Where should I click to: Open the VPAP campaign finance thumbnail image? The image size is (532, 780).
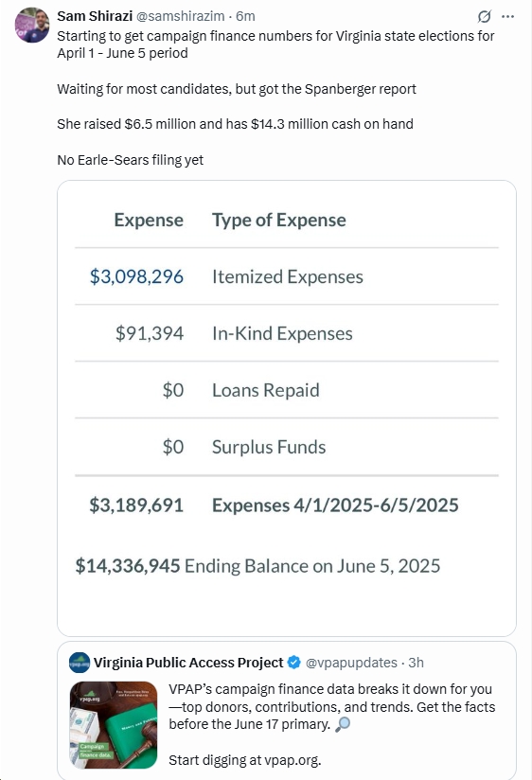tap(114, 725)
